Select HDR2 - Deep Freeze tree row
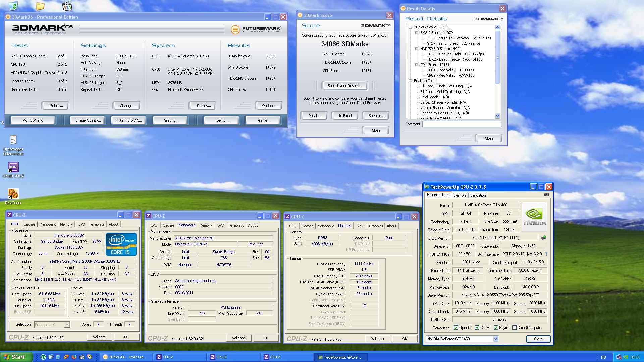Screen dimensions: 644x362 click(x=454, y=59)
